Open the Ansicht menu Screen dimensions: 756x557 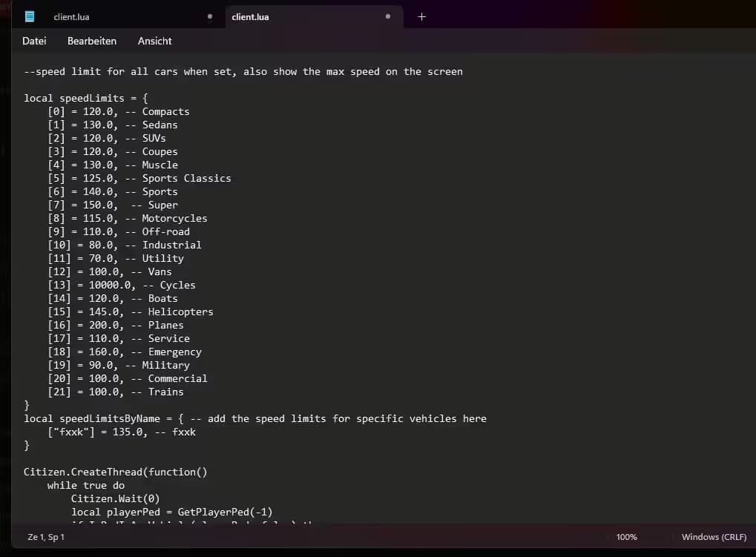click(154, 41)
